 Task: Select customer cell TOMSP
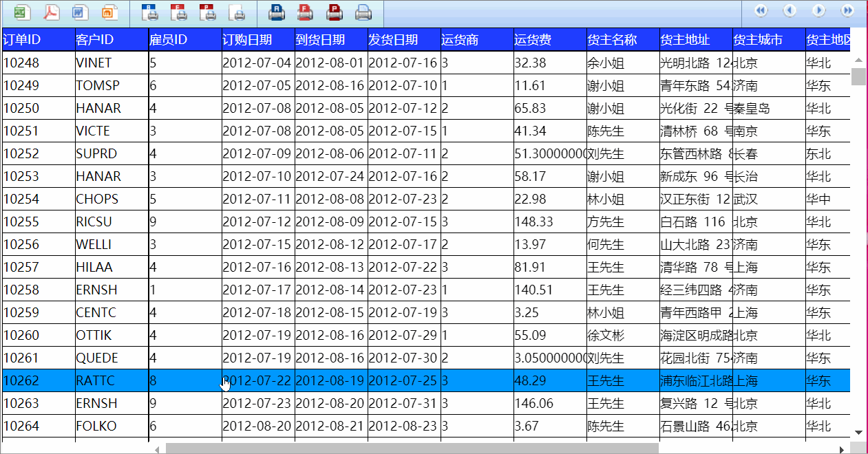(x=112, y=85)
